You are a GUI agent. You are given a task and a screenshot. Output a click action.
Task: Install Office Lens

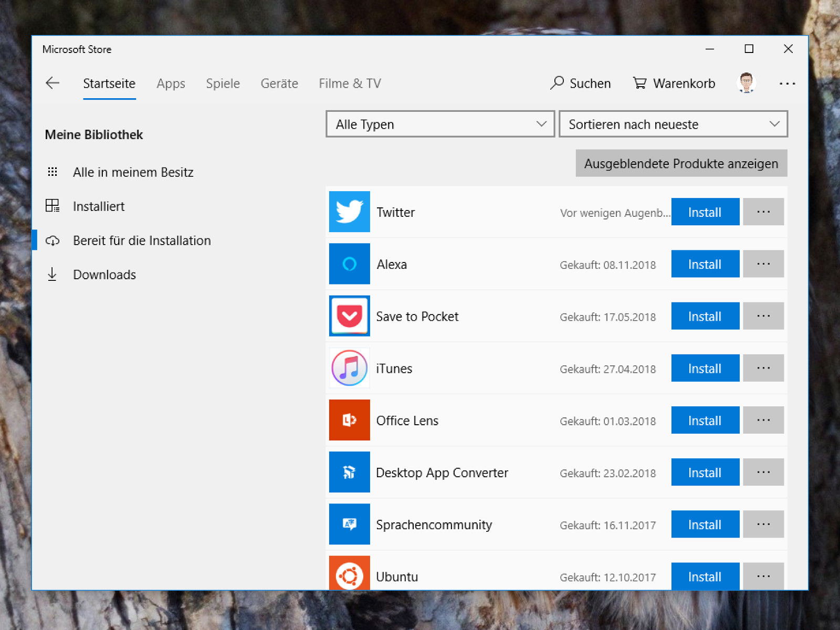click(x=705, y=420)
